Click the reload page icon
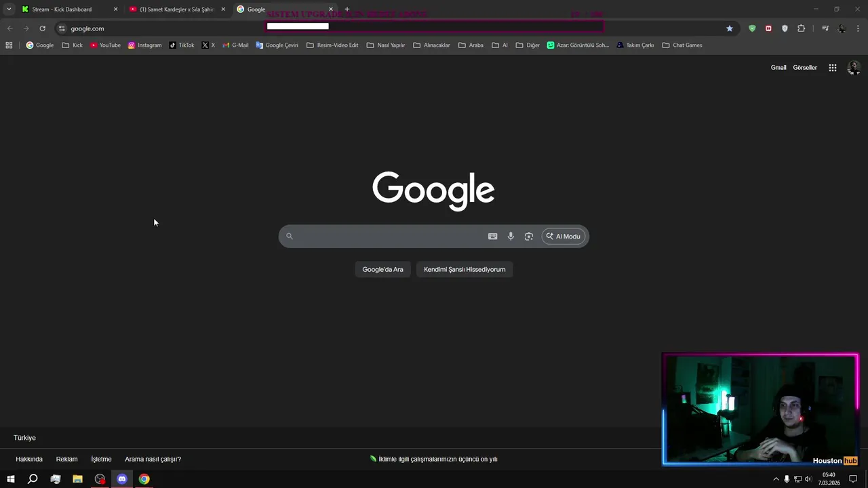868x488 pixels. tap(42, 28)
